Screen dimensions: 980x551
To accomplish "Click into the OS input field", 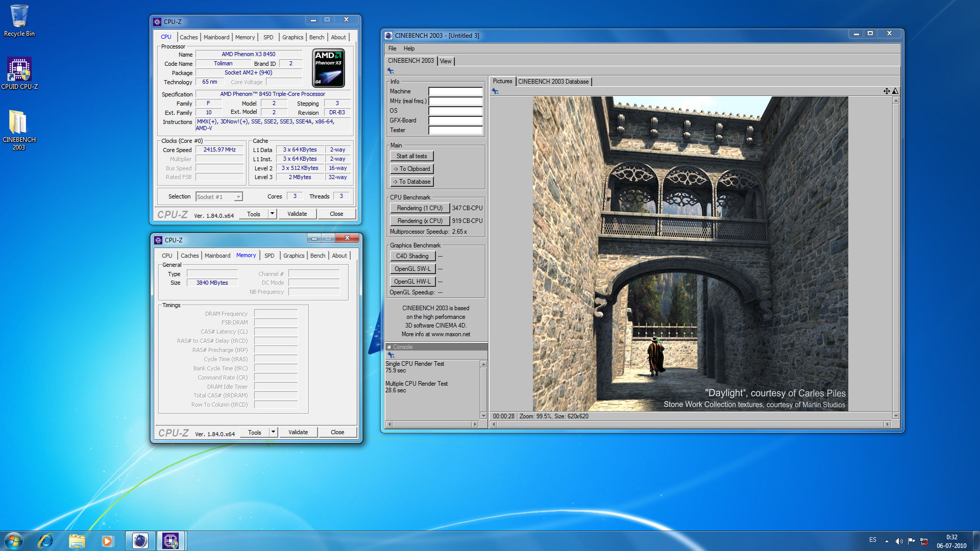I will 455,111.
